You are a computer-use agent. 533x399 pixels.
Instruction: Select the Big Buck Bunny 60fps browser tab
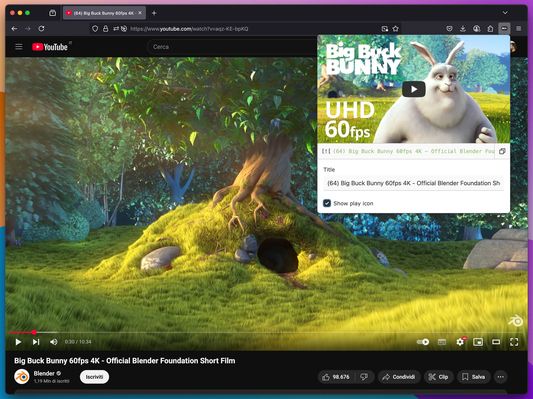pyautogui.click(x=104, y=13)
